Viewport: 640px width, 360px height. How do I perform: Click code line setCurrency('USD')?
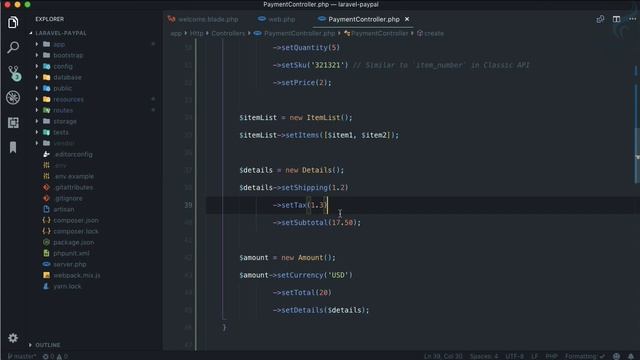296,275
